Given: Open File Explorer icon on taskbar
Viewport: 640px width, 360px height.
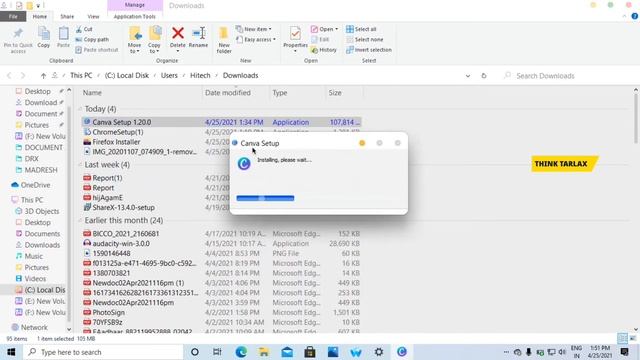Looking at the screenshot, I should [264, 352].
